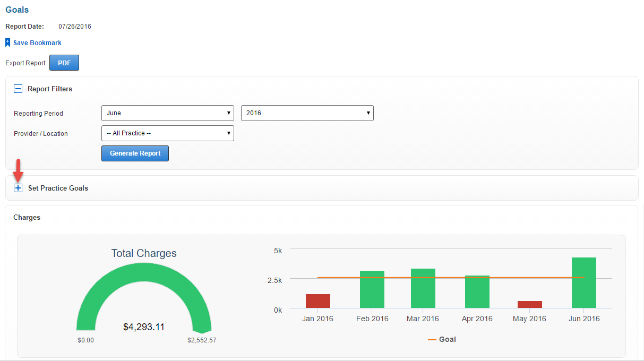Click the Save Bookmark icon

click(x=8, y=42)
